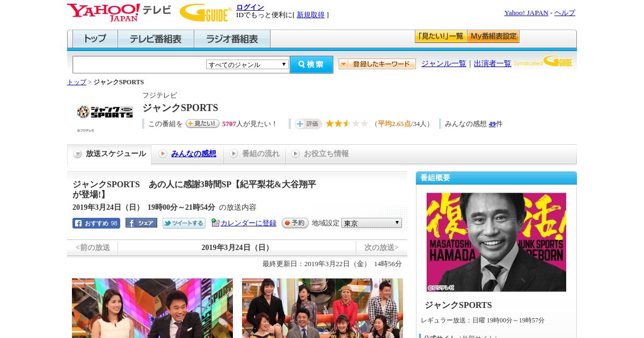Open the ヘルプ link
The height and width of the screenshot is (338, 644).
coord(565,13)
